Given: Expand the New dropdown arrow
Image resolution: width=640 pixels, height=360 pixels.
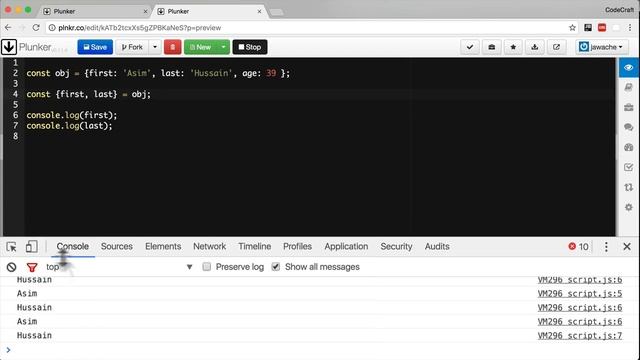Looking at the screenshot, I should click(x=223, y=47).
